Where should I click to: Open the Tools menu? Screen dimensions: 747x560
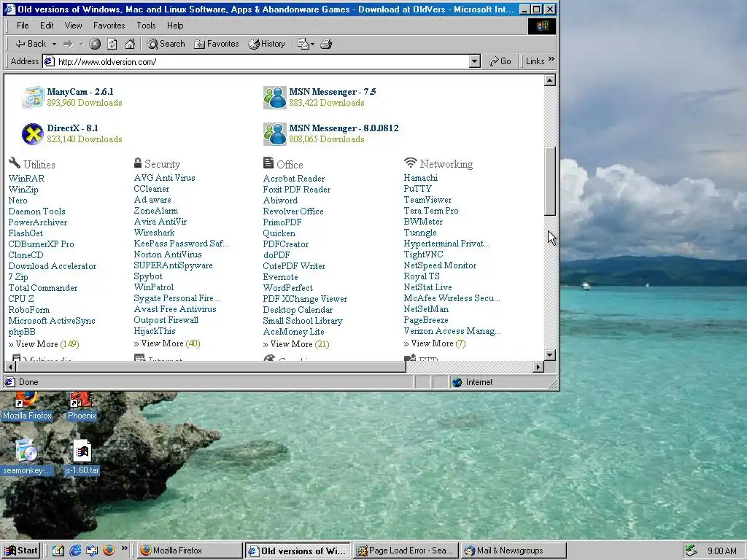click(x=146, y=26)
